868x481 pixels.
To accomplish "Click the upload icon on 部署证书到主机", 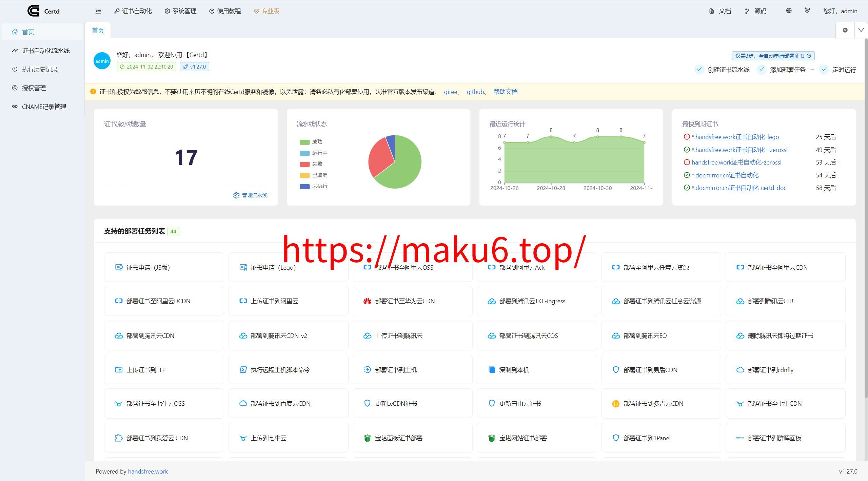I will pos(367,370).
